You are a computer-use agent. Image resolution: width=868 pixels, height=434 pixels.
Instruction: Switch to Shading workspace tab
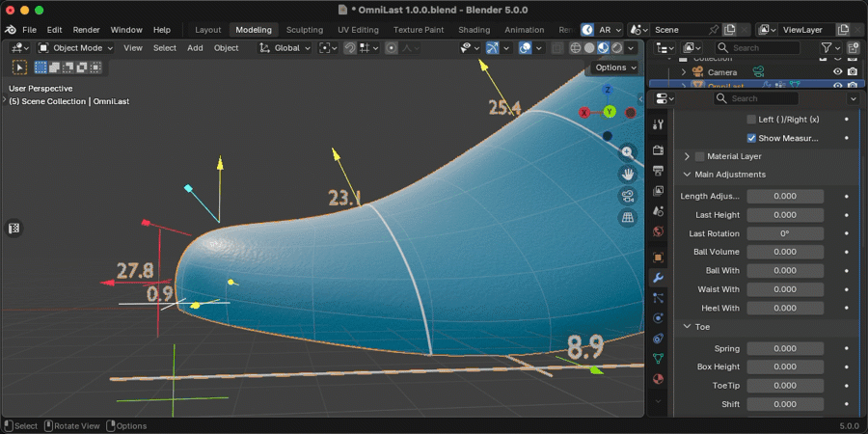click(x=474, y=30)
